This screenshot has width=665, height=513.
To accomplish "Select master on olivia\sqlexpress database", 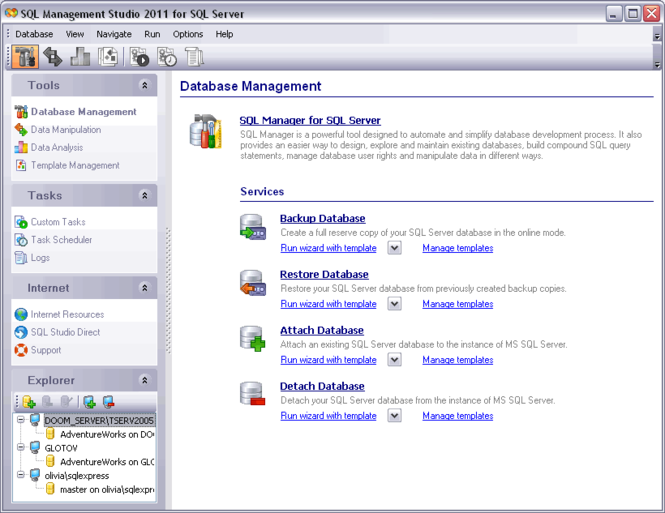I will click(107, 490).
